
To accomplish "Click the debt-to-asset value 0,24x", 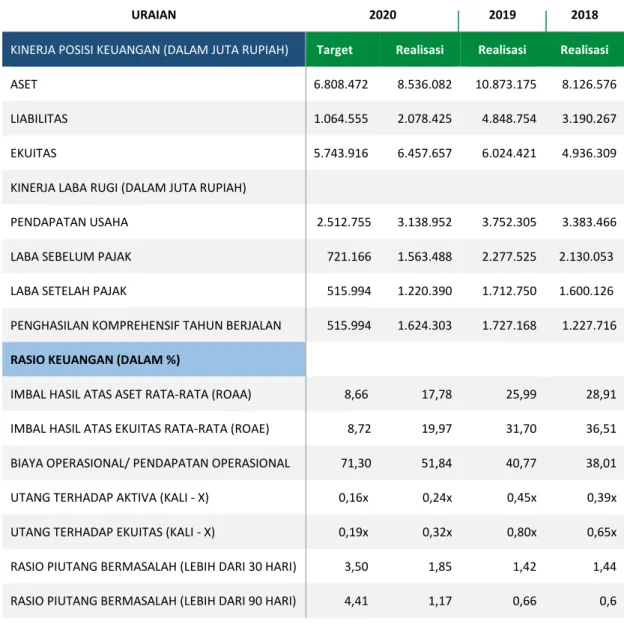I will pos(437,498).
